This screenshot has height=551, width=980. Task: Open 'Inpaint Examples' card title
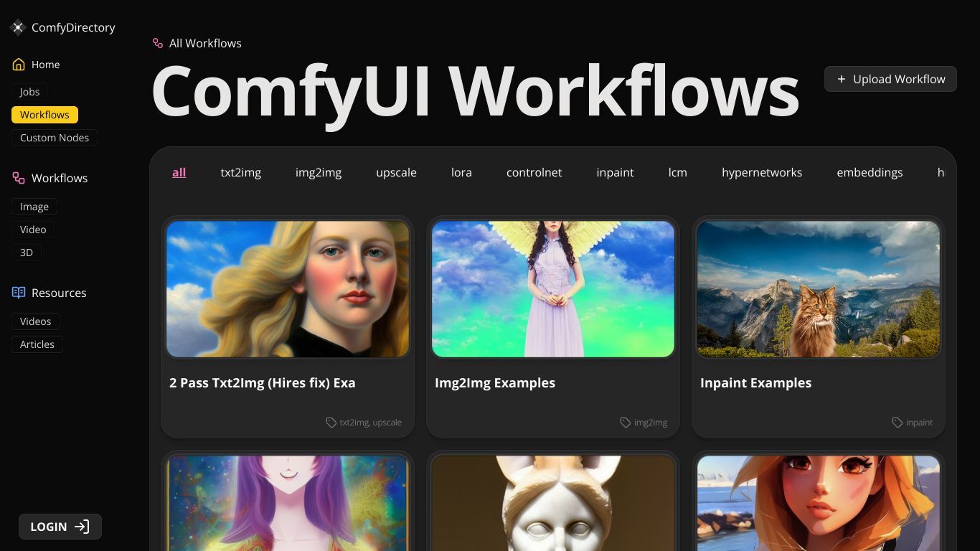point(755,383)
